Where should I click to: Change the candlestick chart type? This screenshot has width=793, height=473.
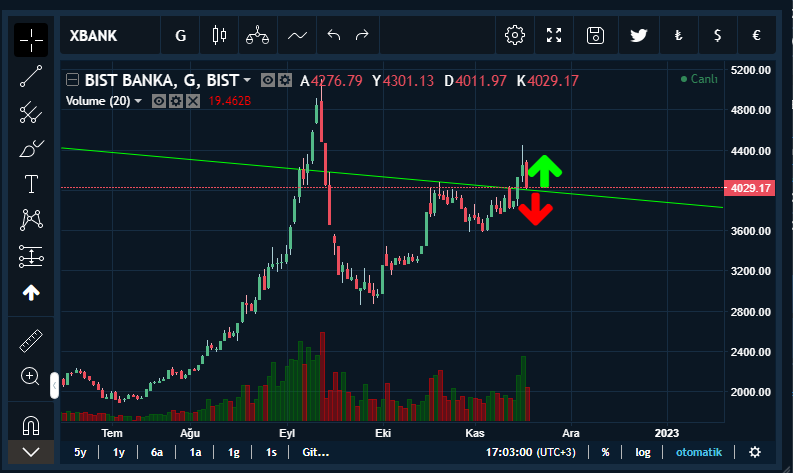pyautogui.click(x=219, y=35)
